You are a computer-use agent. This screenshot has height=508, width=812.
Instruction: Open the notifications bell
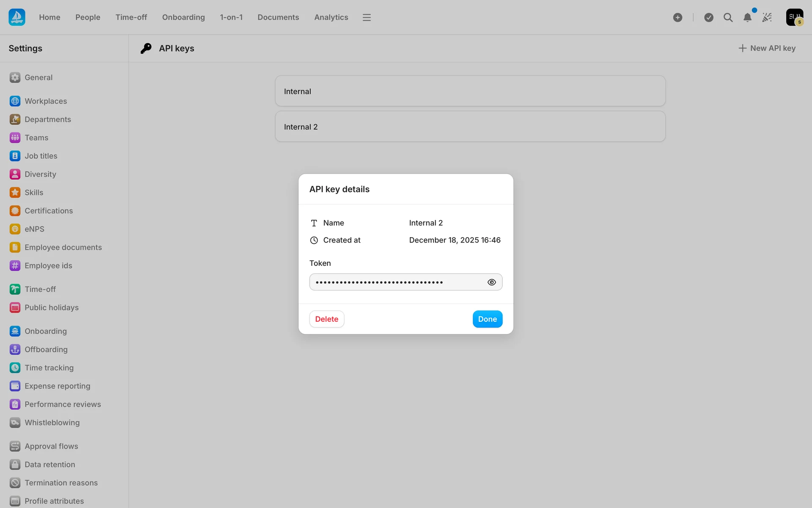747,17
